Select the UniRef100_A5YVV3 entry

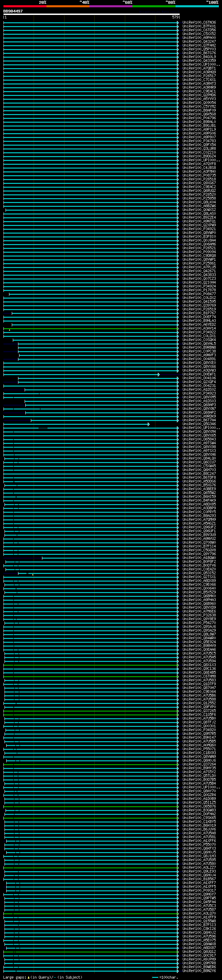[199, 99]
